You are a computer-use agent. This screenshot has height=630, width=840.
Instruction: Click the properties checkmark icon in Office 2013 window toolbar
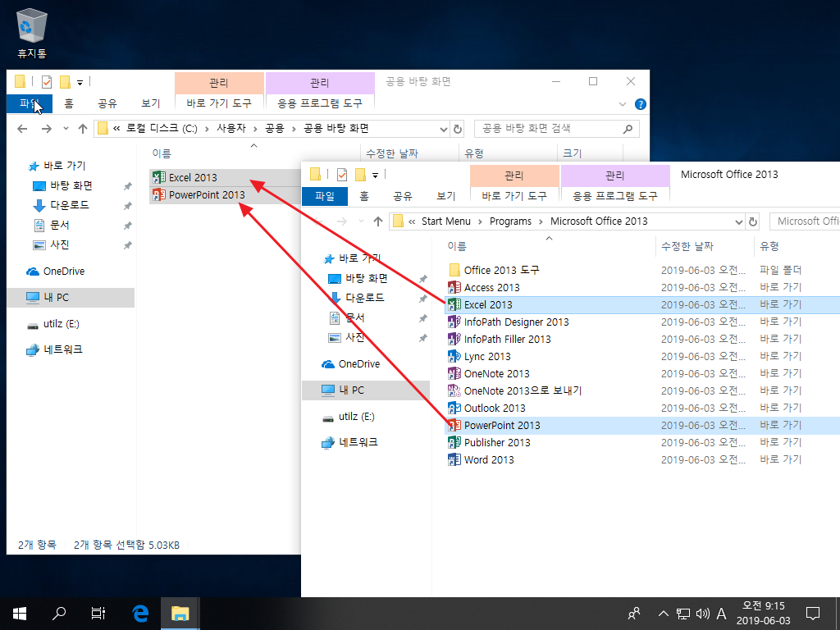[x=342, y=174]
